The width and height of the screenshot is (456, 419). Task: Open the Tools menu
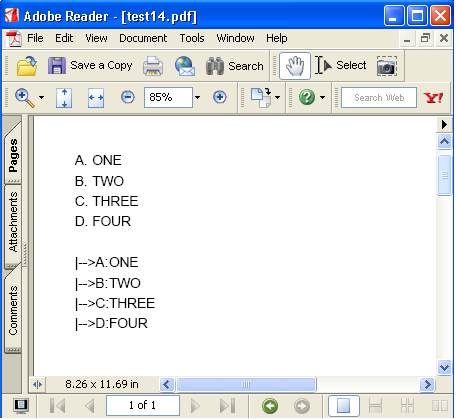point(192,38)
